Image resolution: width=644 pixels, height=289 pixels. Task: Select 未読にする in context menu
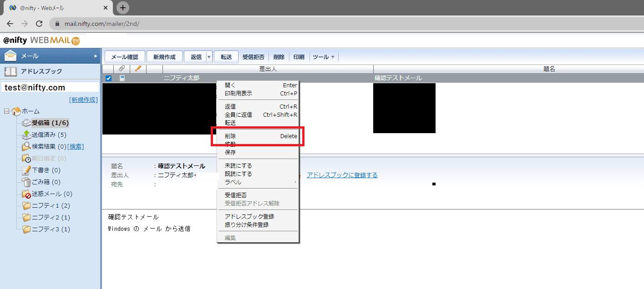point(238,166)
